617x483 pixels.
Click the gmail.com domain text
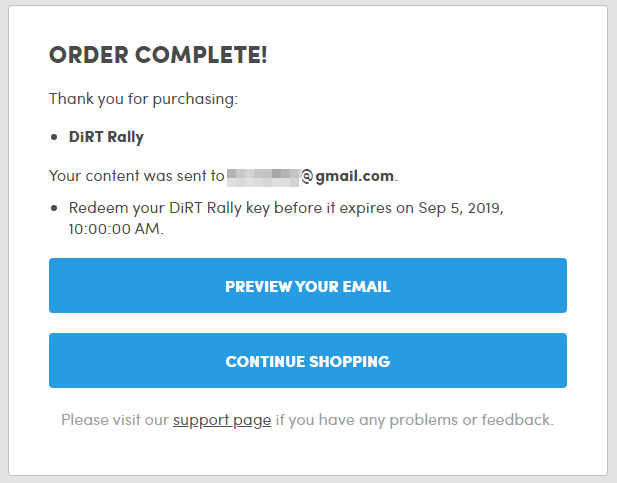click(x=355, y=176)
